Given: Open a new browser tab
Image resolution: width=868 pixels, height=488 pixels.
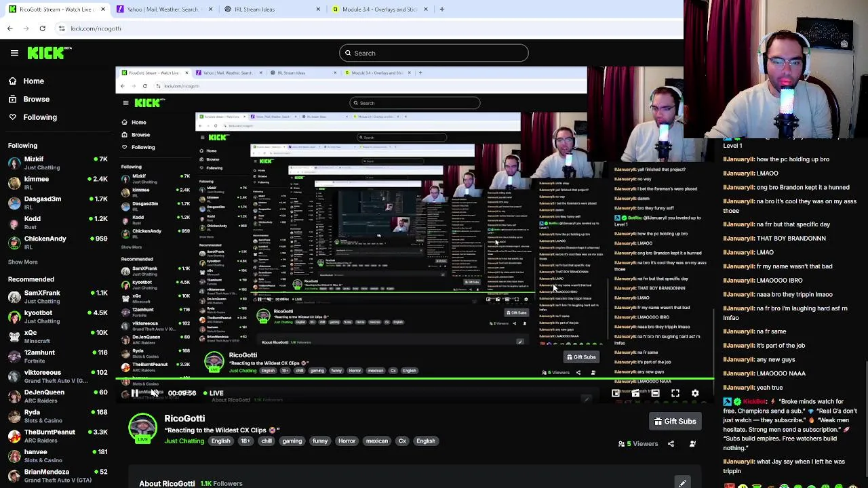Looking at the screenshot, I should click(x=441, y=9).
